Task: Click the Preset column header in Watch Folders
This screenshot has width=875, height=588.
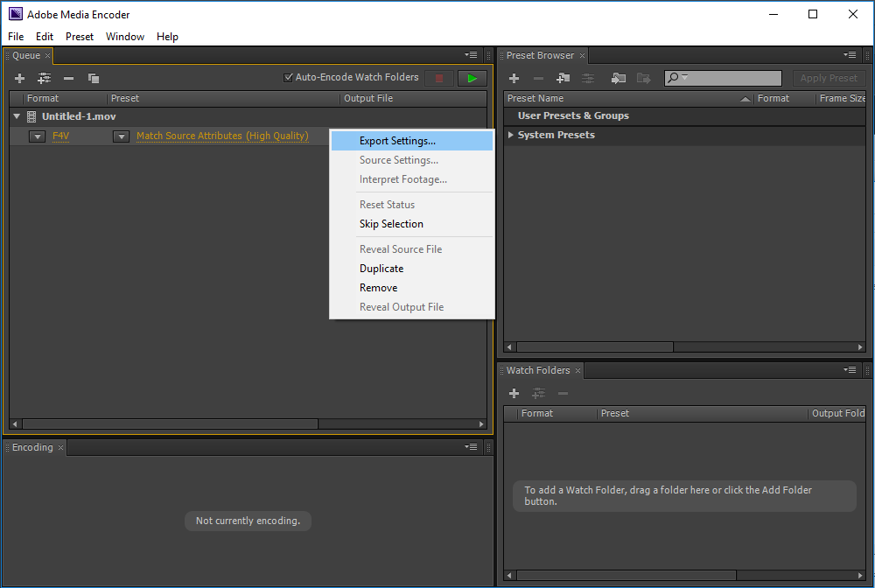Action: pos(702,413)
